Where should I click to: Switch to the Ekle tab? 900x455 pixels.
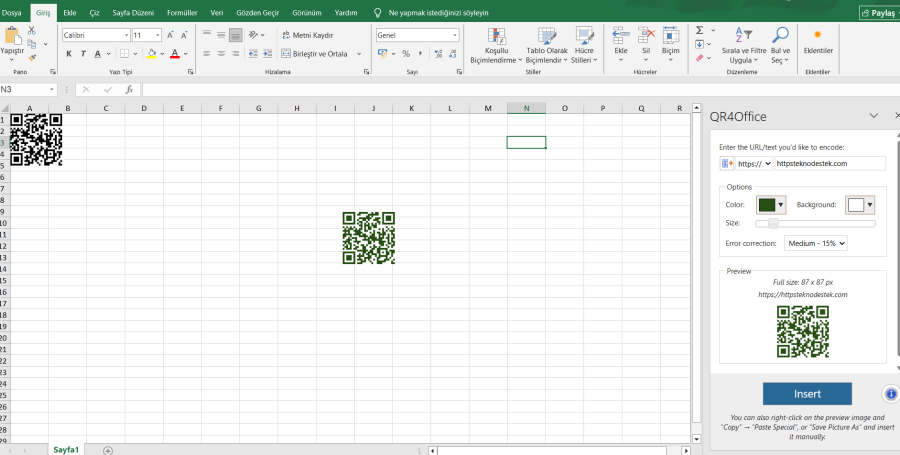(x=70, y=13)
